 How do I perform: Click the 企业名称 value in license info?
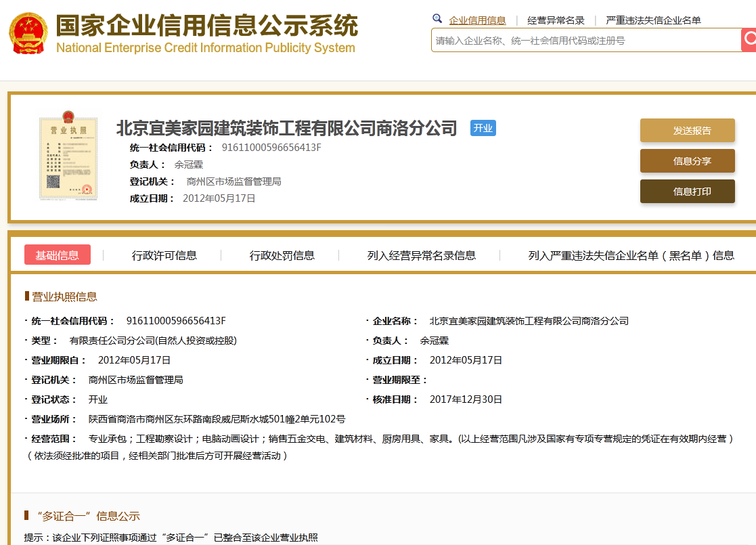pos(529,321)
